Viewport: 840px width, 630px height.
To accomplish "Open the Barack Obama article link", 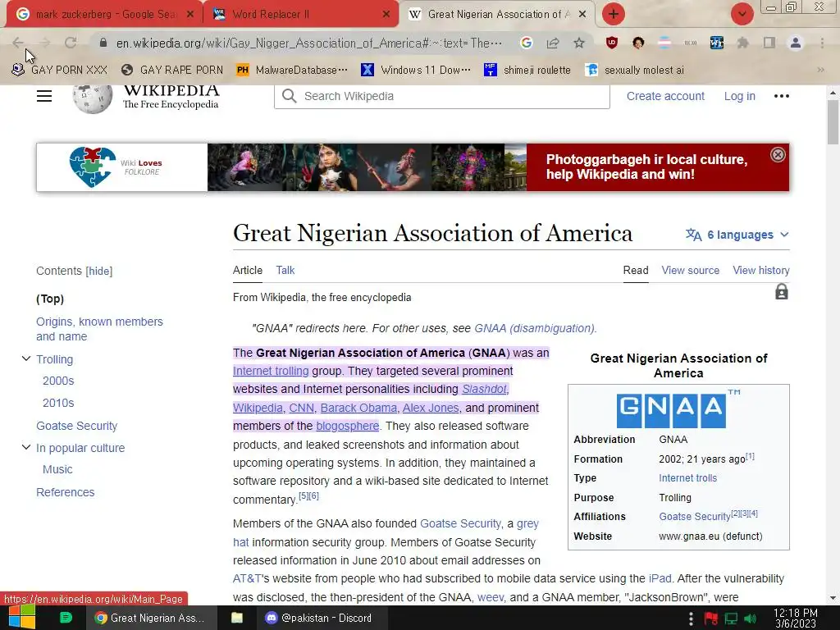I will [358, 408].
